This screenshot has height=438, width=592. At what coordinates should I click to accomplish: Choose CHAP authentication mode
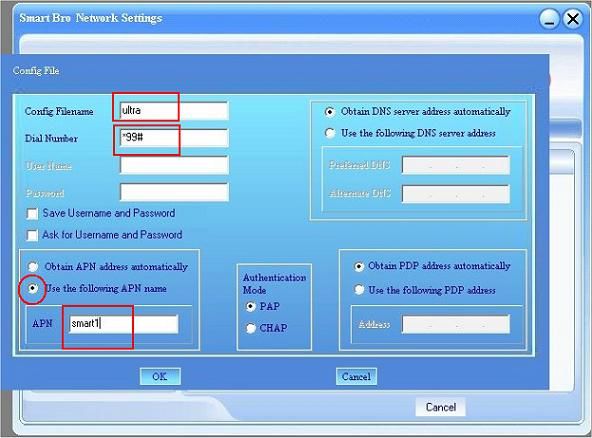251,328
